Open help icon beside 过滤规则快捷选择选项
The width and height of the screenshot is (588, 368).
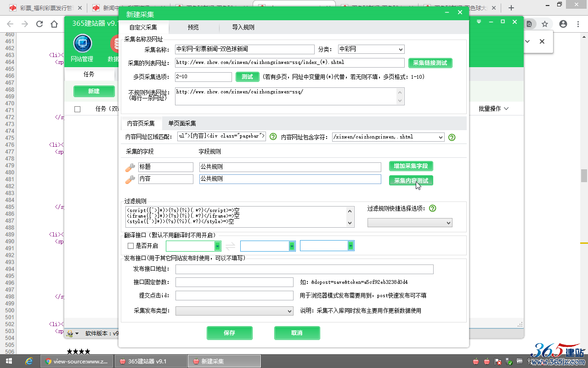pos(432,208)
